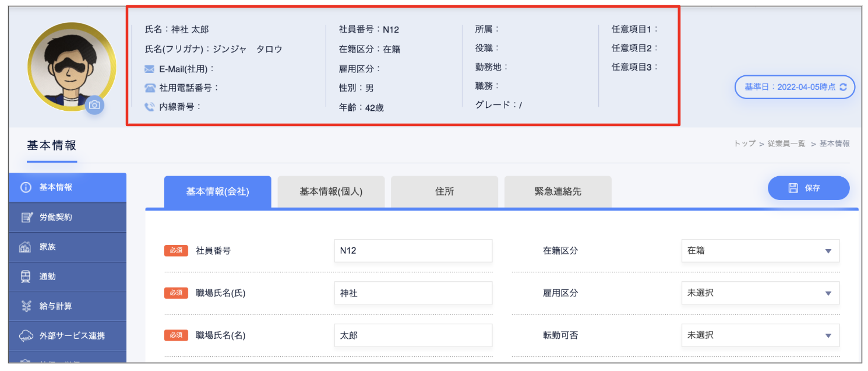Open 外部サービス連携 in the sidebar
Image resolution: width=868 pixels, height=371 pixels.
[68, 336]
